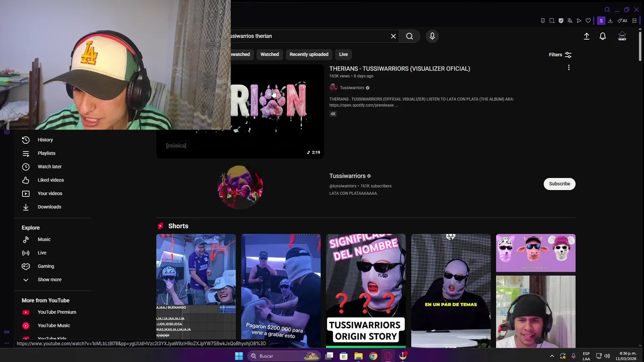Open the easy setup sliders menu icon
Screen dimensions: 644x362
(x=634, y=21)
